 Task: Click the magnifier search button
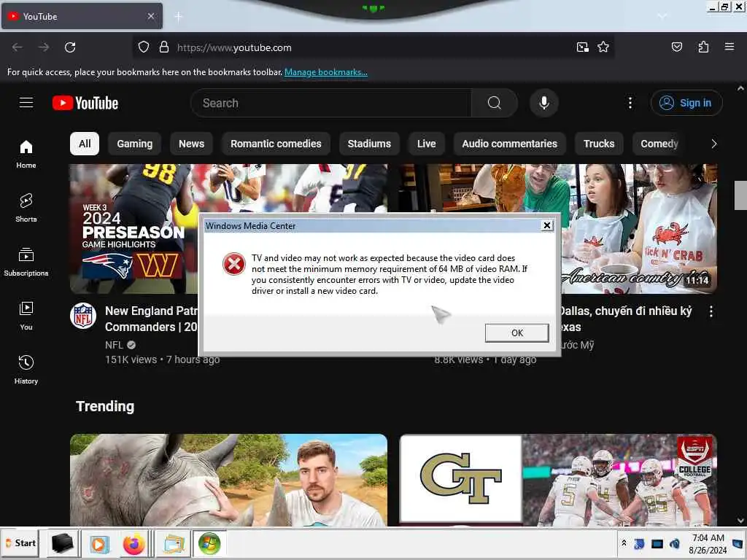(x=494, y=103)
